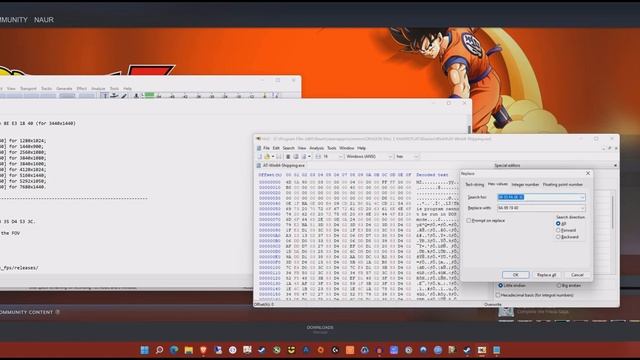Open the Windows Start menu

pos(144,350)
